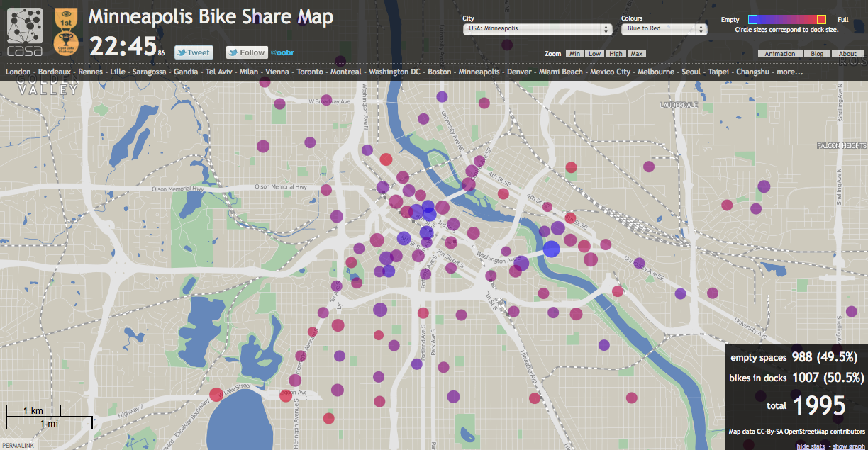Image resolution: width=868 pixels, height=450 pixels.
Task: Show the graph via show graph link
Action: (x=849, y=446)
